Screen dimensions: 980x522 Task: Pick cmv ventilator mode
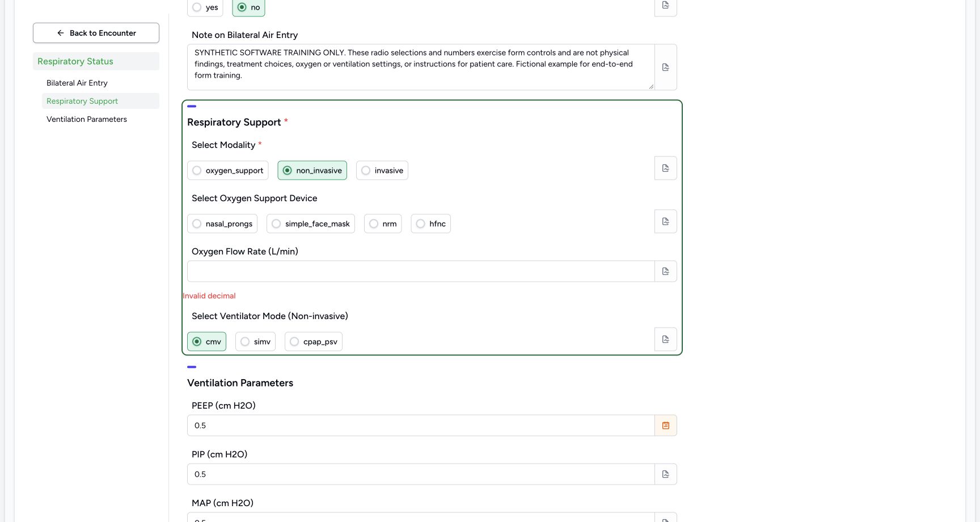(206, 342)
